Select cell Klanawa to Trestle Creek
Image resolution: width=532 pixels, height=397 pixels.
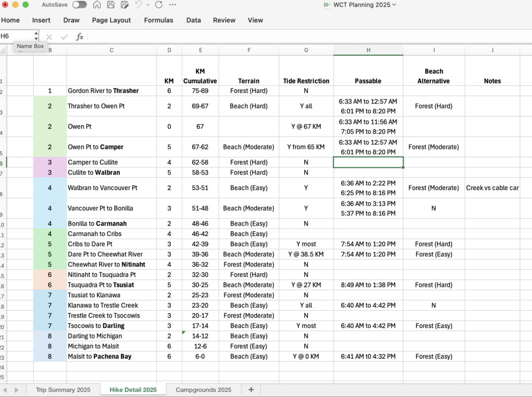tap(111, 305)
